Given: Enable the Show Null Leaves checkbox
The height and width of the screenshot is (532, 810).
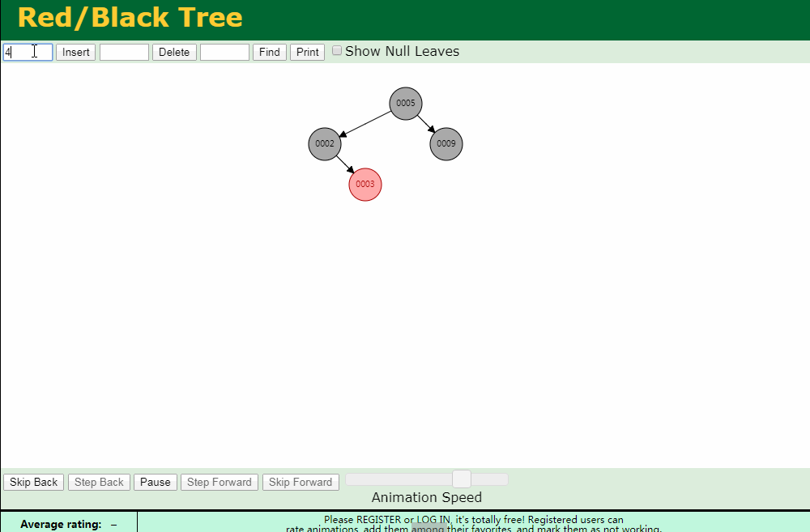Looking at the screenshot, I should pyautogui.click(x=337, y=50).
